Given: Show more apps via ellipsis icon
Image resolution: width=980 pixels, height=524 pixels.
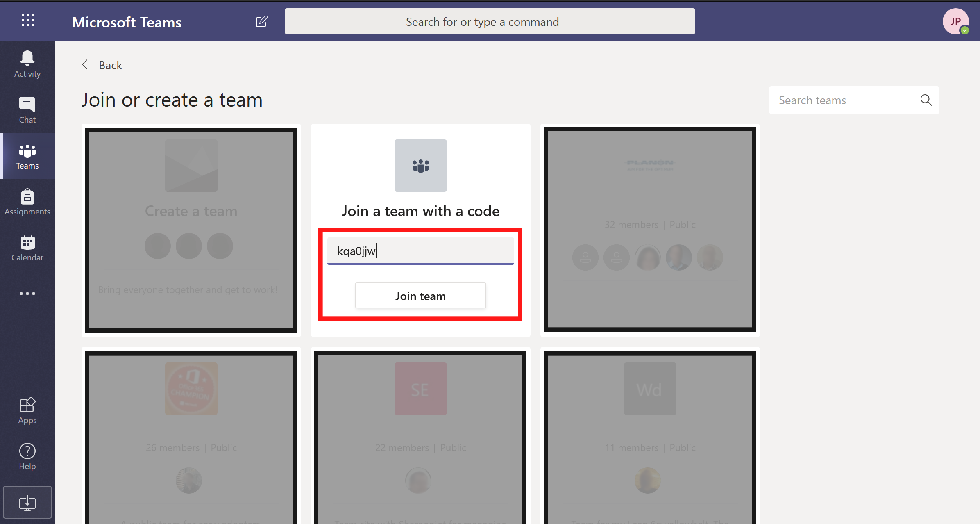Looking at the screenshot, I should [27, 294].
